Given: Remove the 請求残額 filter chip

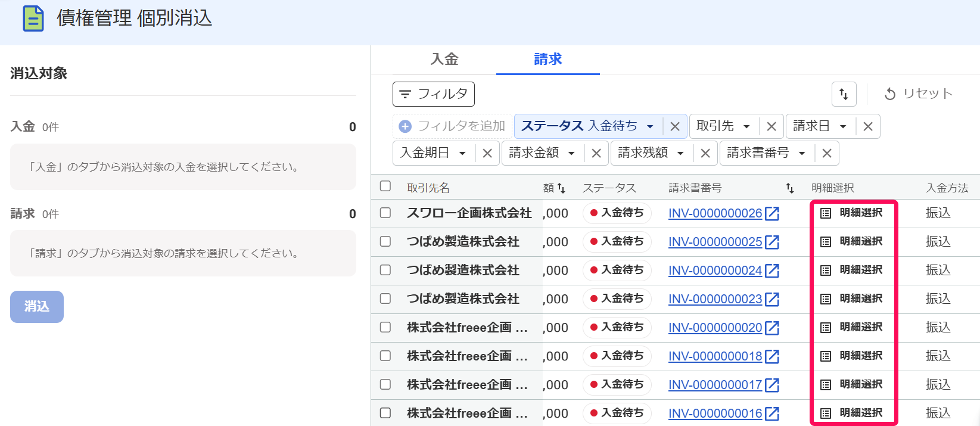Looking at the screenshot, I should pos(705,153).
